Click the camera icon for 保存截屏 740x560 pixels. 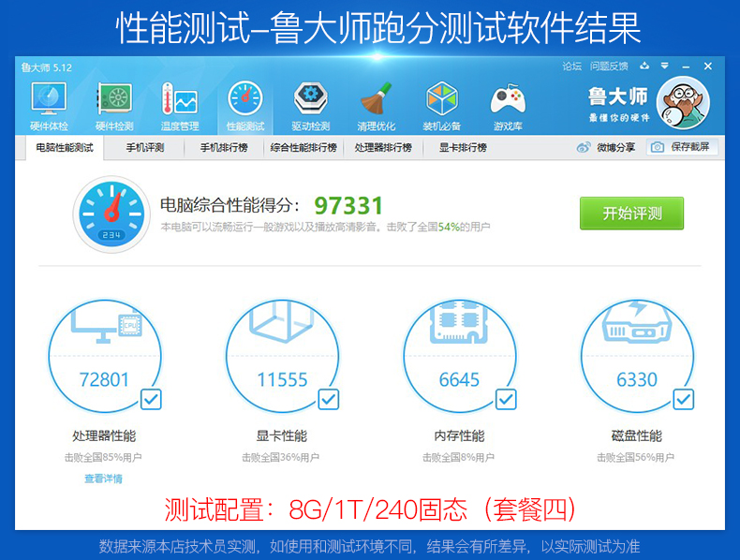(x=657, y=148)
